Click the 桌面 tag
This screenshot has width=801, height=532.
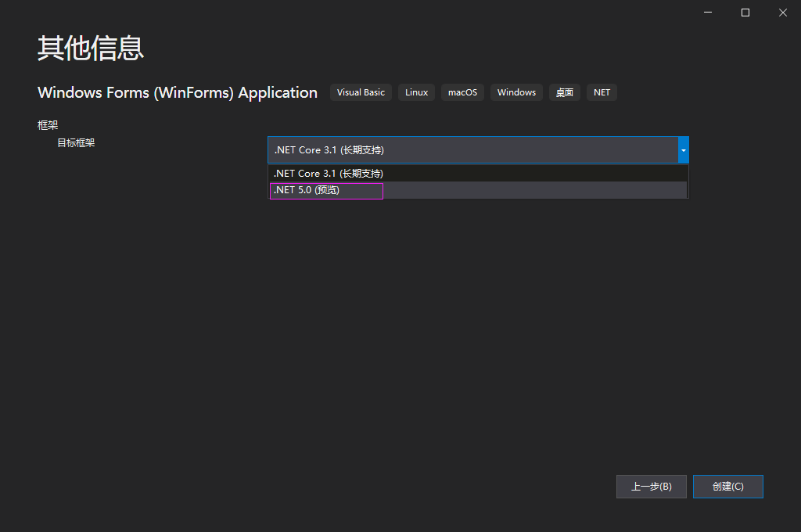(x=564, y=92)
